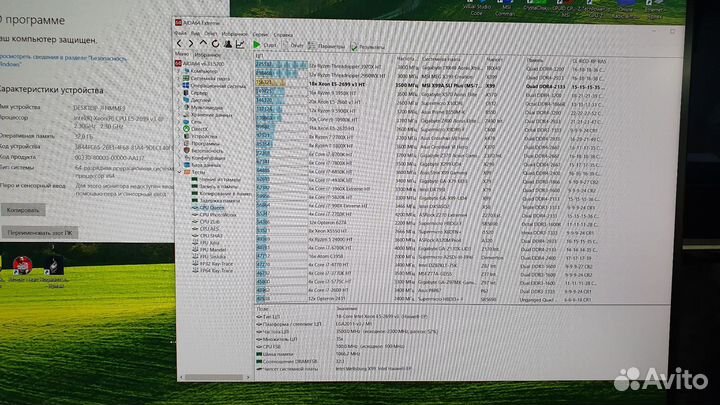This screenshot has width=720, height=405.
Task: Open the Сервис menu
Action: point(262,35)
